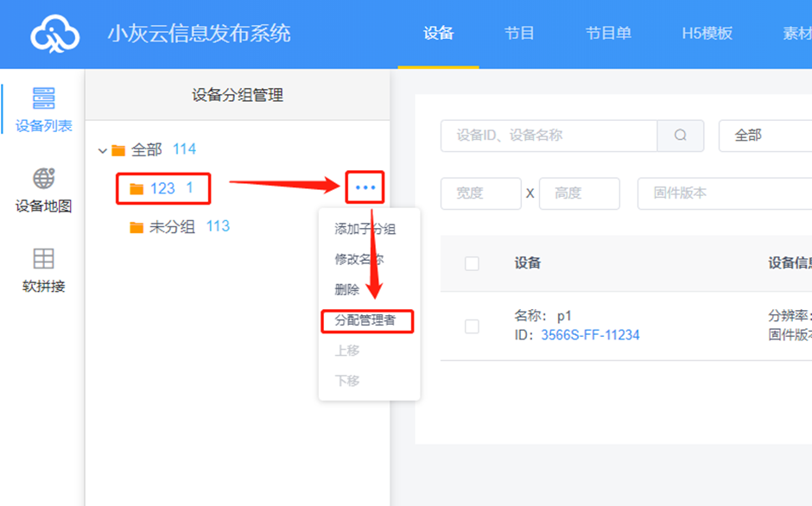Click the search magnifier icon
Screen dimensions: 812x506
click(681, 136)
